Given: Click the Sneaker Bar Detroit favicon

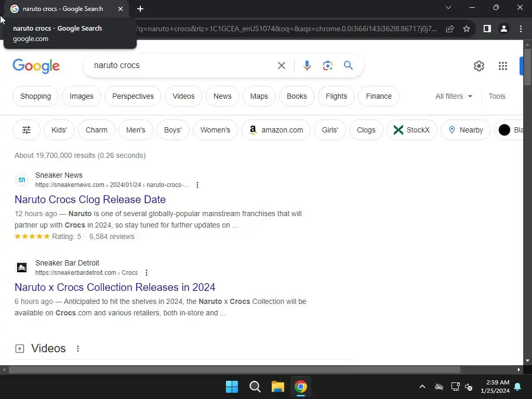Looking at the screenshot, I should tap(22, 268).
